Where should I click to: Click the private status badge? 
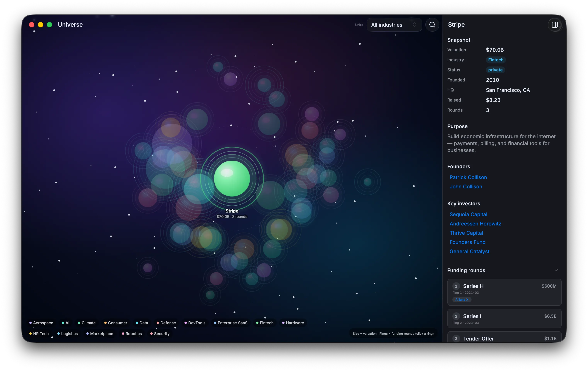click(x=495, y=70)
